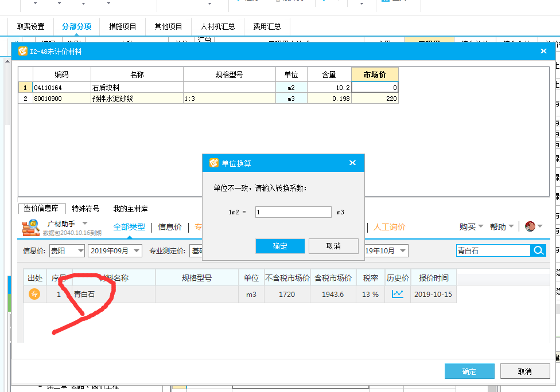Click the 税率 value 13 %

pyautogui.click(x=370, y=294)
